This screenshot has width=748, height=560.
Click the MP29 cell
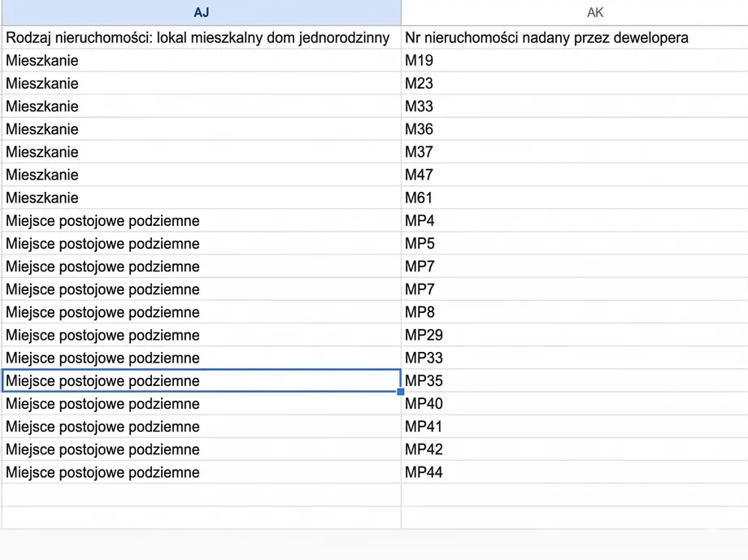pos(574,335)
